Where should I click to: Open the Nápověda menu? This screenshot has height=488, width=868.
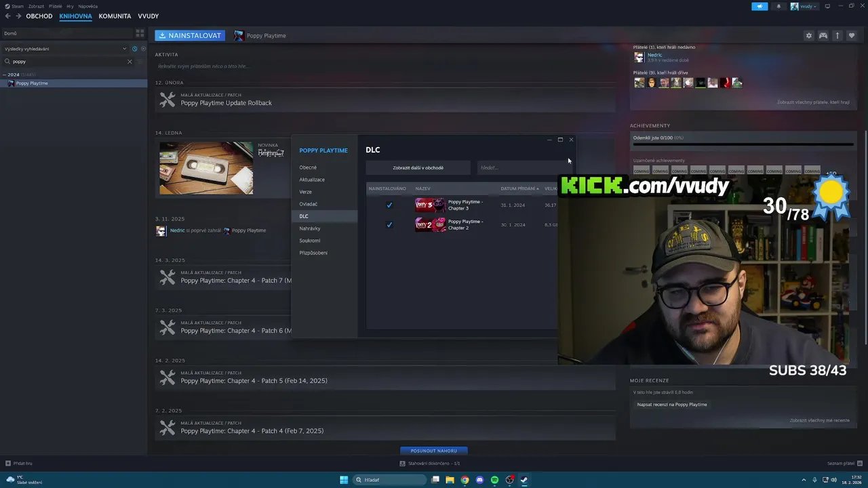(88, 6)
